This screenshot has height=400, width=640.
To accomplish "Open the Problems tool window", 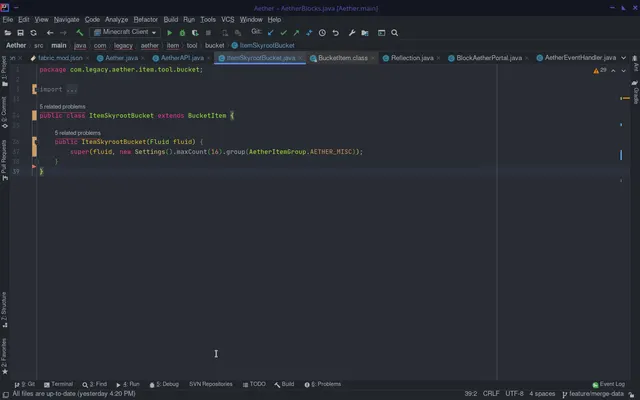I will click(322, 384).
